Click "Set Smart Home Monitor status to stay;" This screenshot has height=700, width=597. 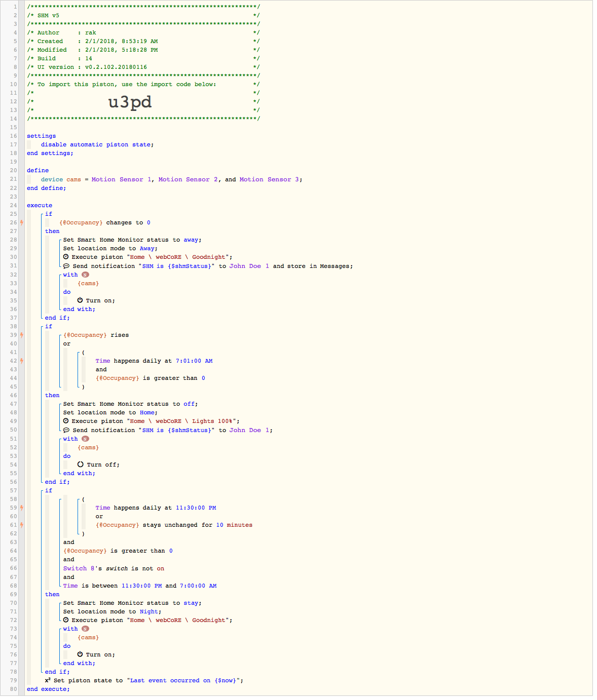pos(132,603)
